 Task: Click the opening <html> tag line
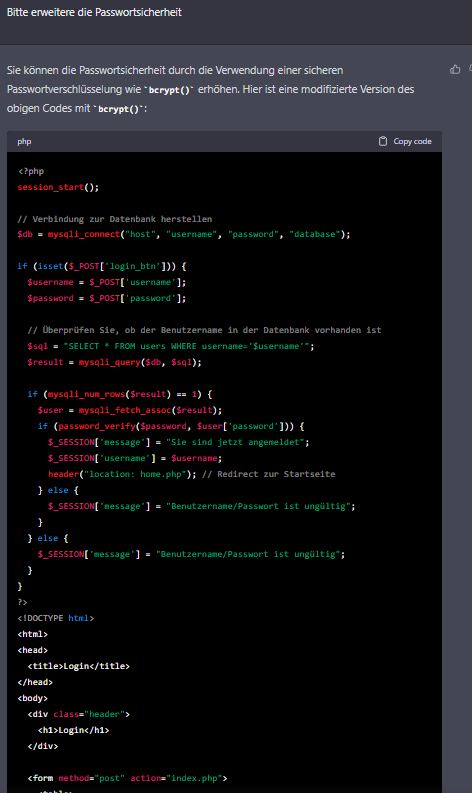(x=32, y=634)
